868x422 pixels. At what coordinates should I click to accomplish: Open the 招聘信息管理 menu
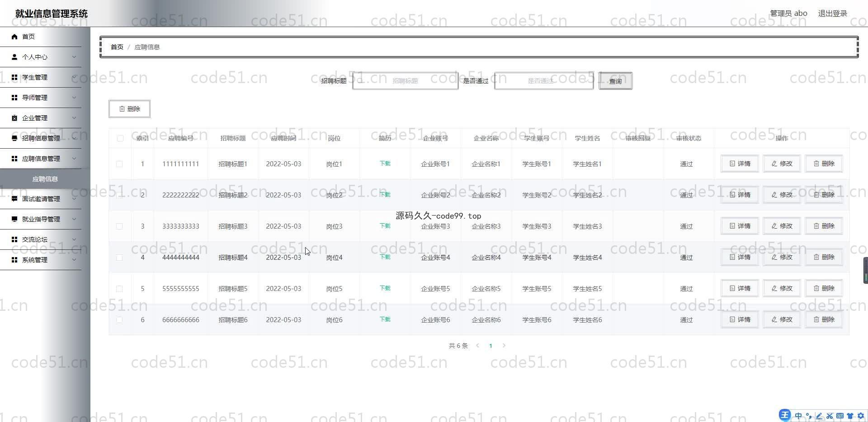[x=41, y=138]
